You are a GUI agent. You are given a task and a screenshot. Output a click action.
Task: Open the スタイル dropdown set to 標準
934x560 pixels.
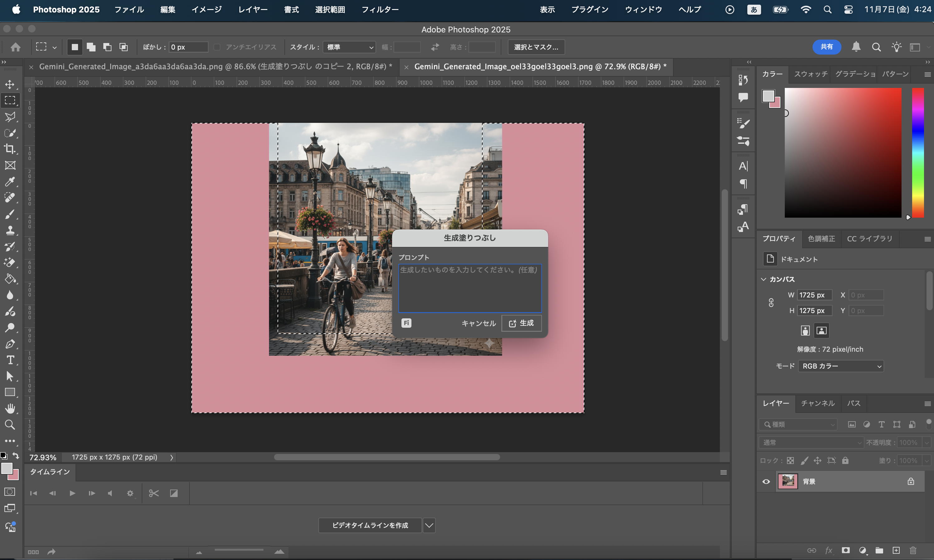[349, 47]
